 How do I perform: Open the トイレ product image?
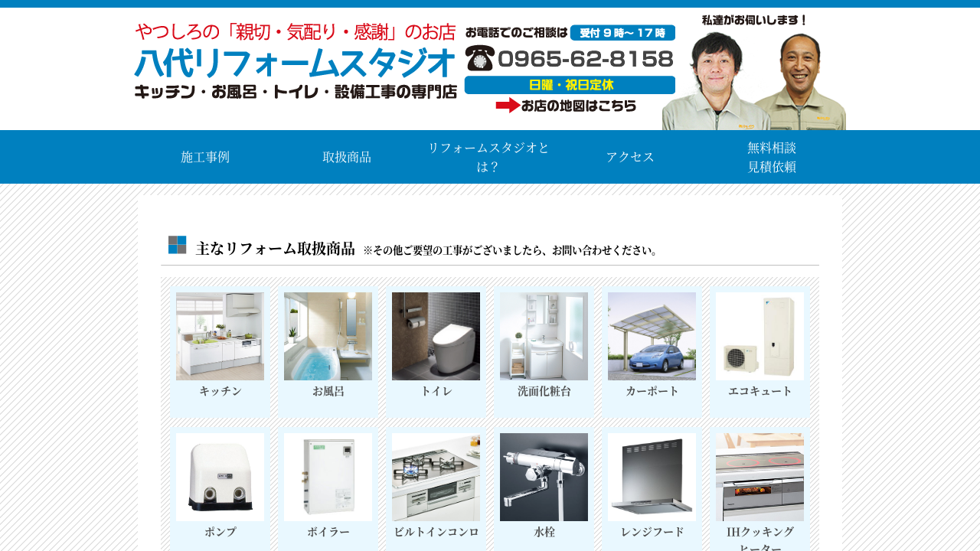[436, 336]
